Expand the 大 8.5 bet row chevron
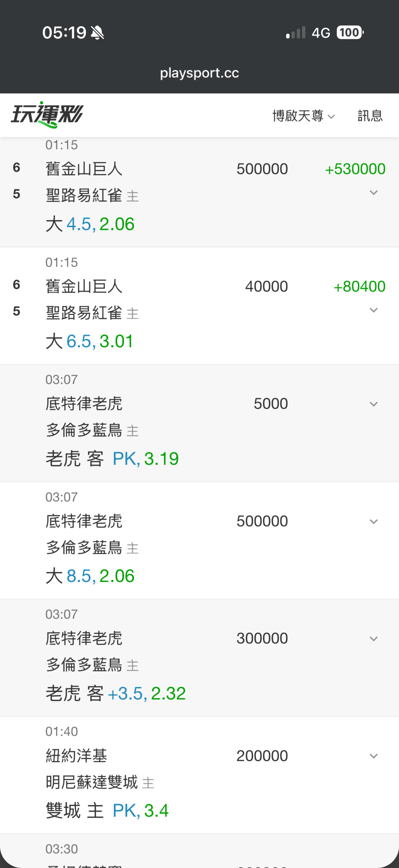 (x=374, y=522)
